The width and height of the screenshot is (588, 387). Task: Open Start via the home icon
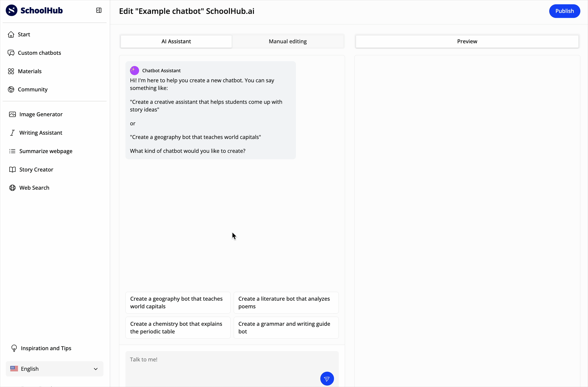[11, 34]
